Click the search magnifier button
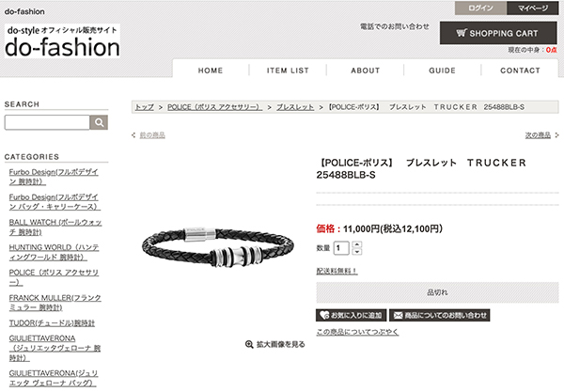Screen dimensions: 564x392 pos(99,122)
